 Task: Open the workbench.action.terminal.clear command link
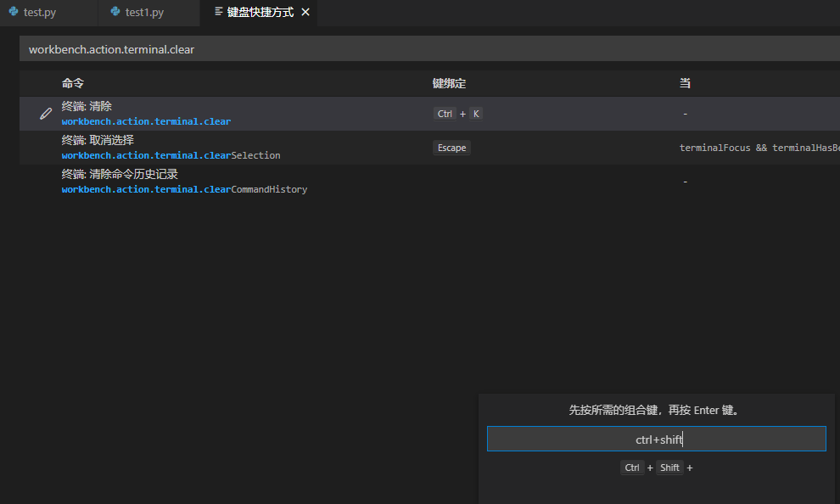click(x=145, y=121)
